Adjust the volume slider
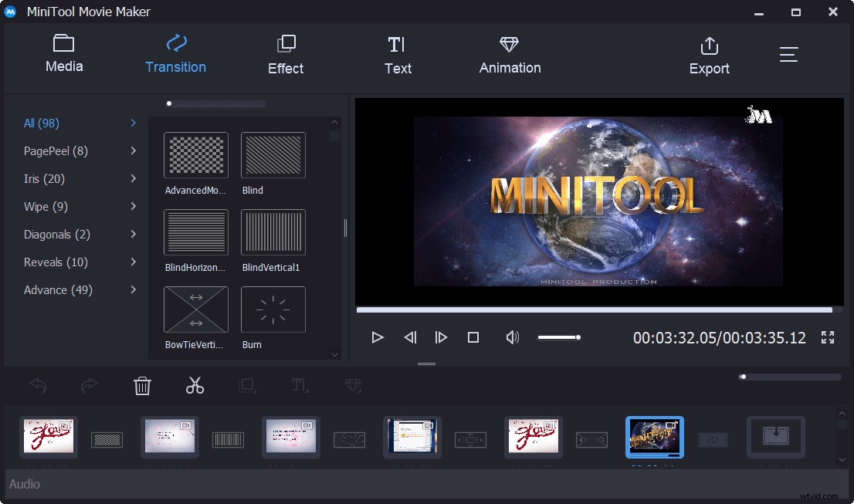 pos(559,337)
